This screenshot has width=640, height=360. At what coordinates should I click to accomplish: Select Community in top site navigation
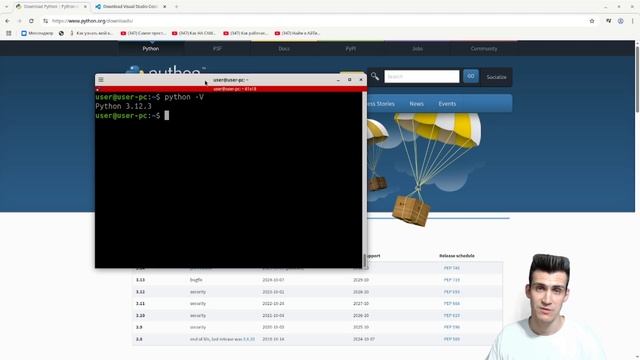click(x=484, y=49)
